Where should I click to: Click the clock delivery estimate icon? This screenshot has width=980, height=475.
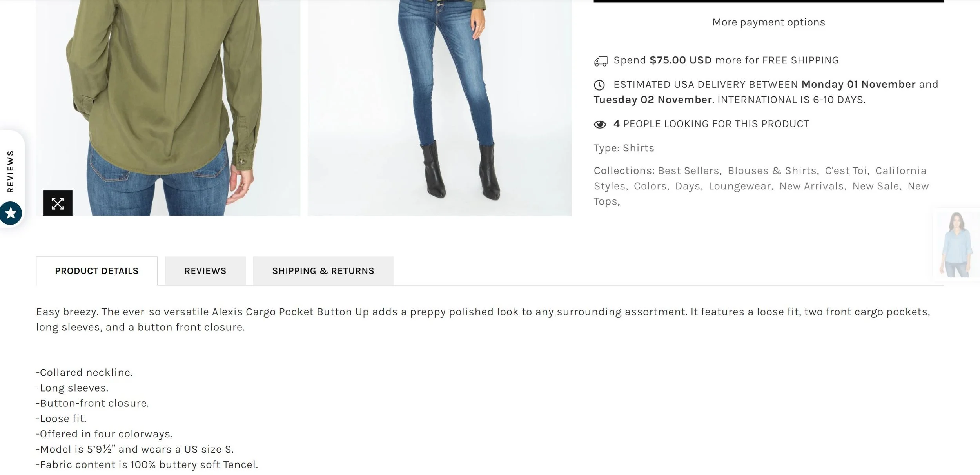(599, 85)
